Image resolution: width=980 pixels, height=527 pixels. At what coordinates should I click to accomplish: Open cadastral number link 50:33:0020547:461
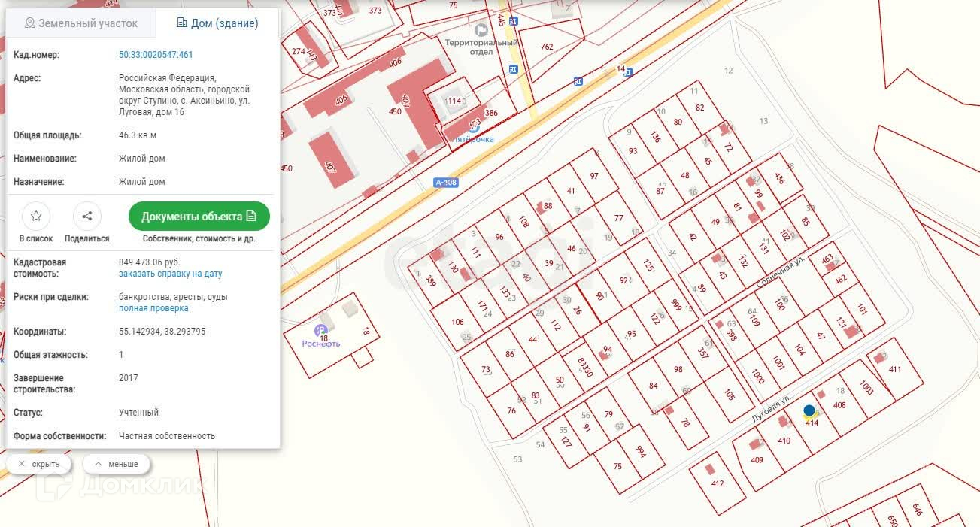156,55
